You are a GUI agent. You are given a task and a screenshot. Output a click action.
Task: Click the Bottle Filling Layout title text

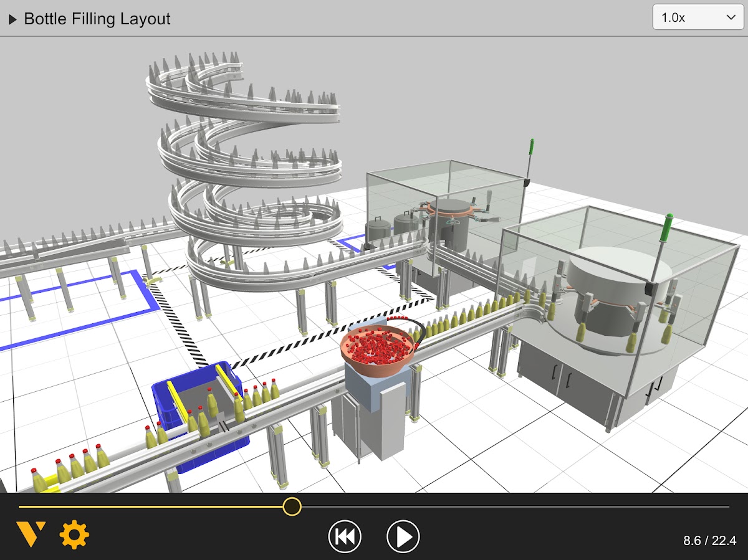click(x=97, y=19)
